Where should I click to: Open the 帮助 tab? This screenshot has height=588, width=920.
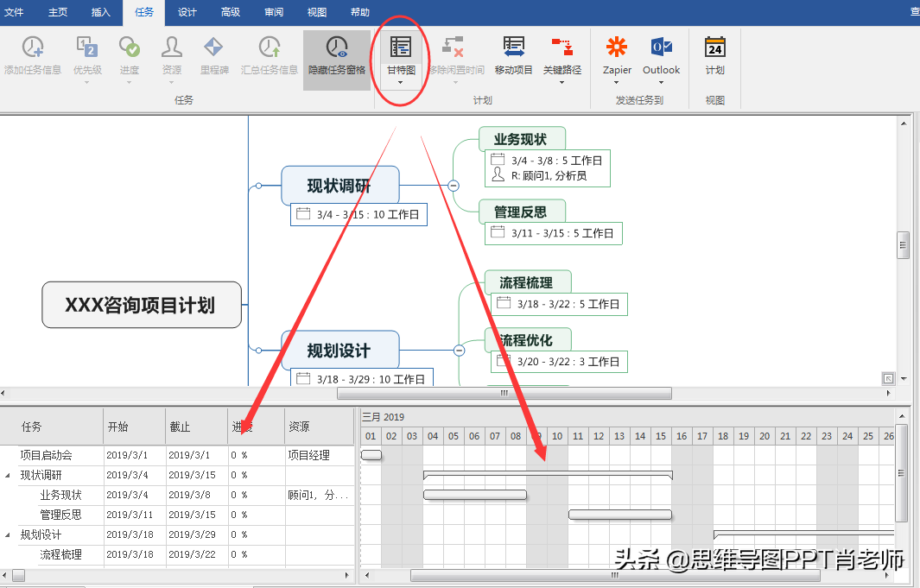point(360,12)
